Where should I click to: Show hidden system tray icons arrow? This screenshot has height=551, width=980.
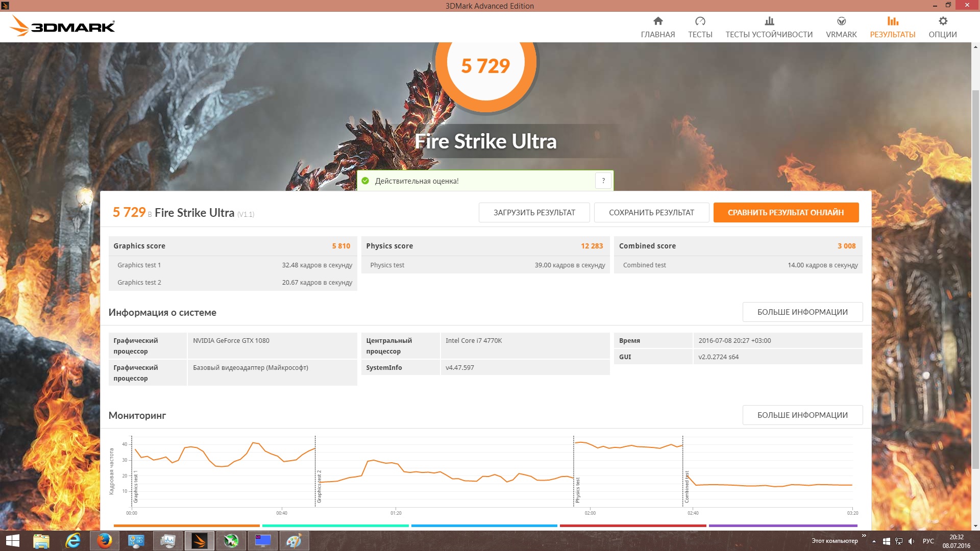click(874, 541)
